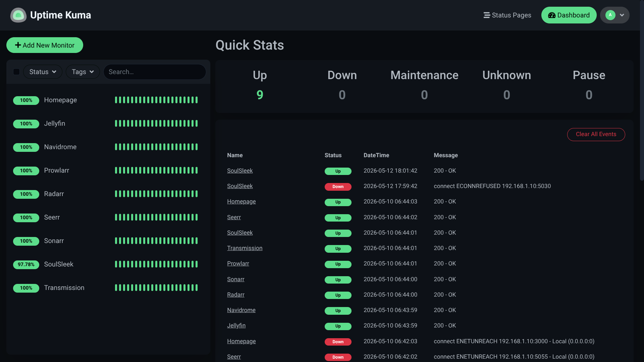
Task: Open Radarr link in events table
Action: [x=236, y=295]
